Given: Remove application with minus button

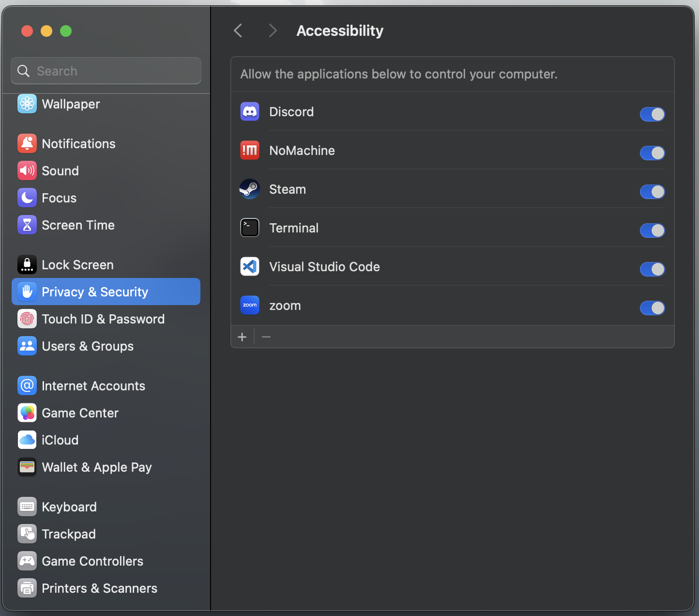Looking at the screenshot, I should [266, 337].
